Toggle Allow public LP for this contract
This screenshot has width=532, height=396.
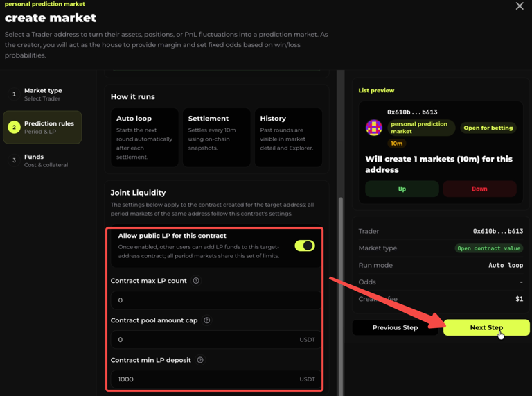[305, 246]
